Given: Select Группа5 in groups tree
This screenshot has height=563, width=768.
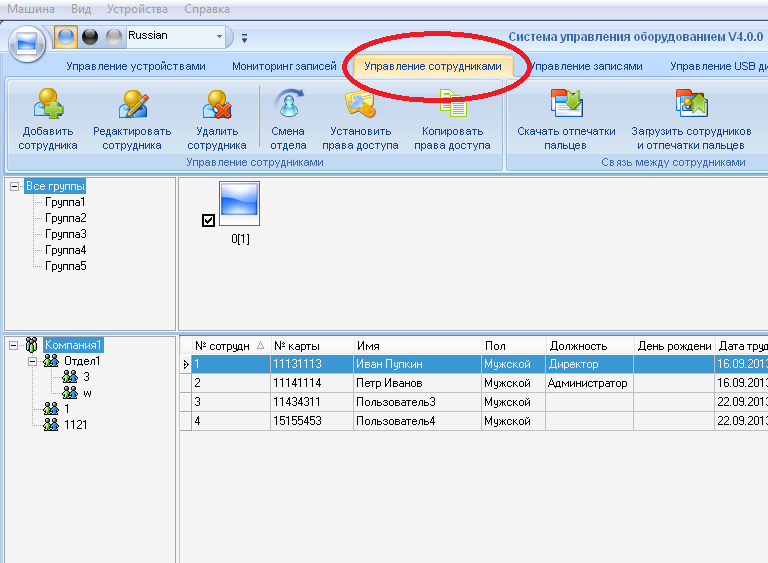Looking at the screenshot, I should point(66,266).
